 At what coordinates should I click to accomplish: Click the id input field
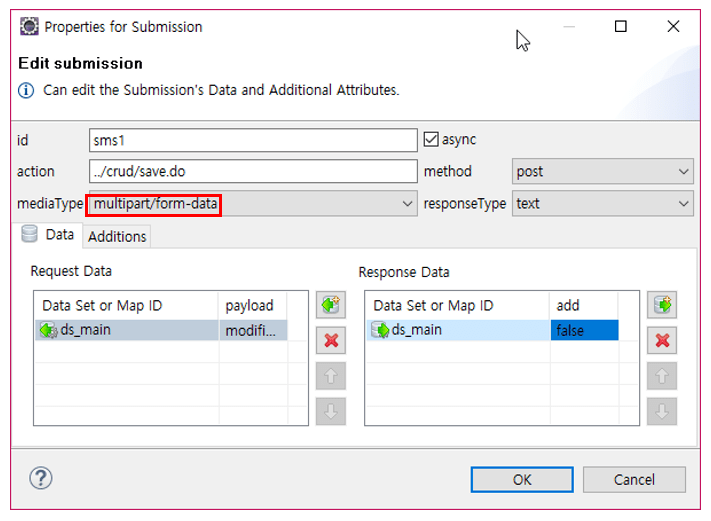click(x=252, y=140)
